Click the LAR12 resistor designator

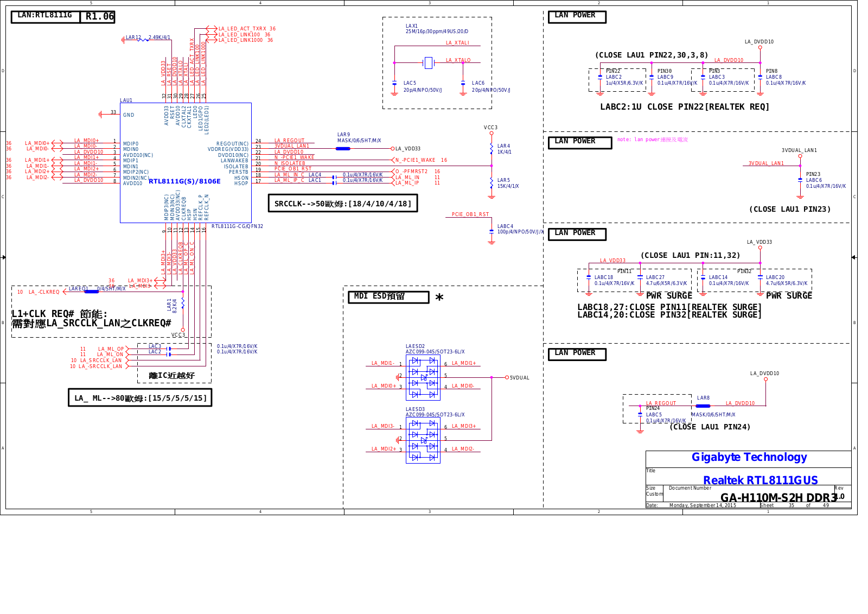[x=133, y=38]
